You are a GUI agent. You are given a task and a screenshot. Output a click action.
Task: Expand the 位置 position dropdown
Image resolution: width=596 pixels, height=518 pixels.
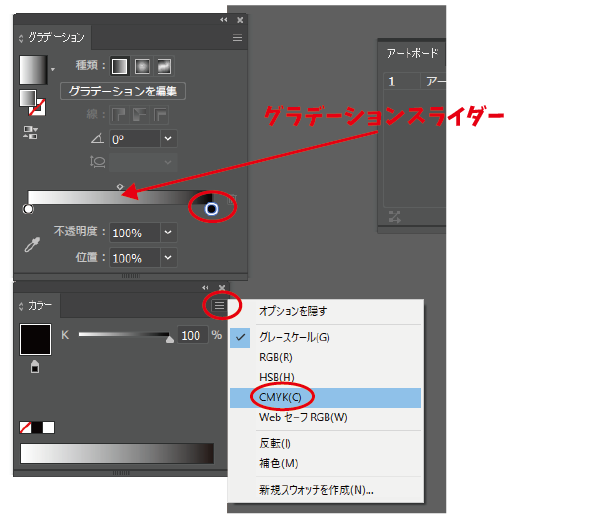point(168,258)
